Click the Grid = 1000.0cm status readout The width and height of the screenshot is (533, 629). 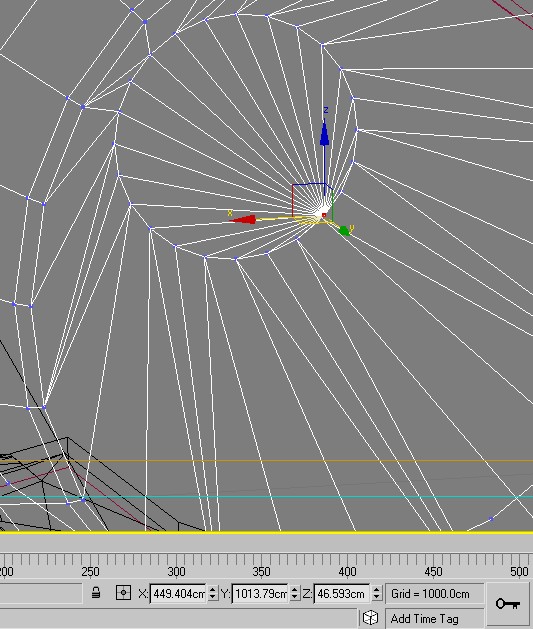click(x=434, y=594)
